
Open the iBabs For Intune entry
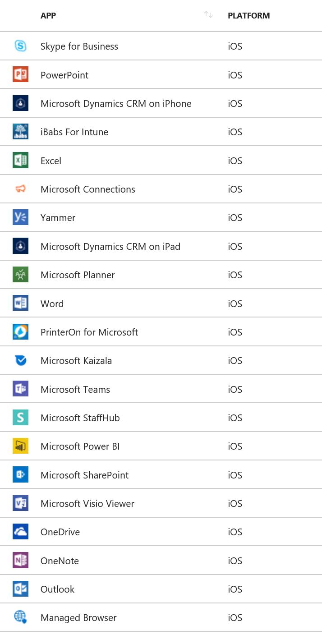74,132
